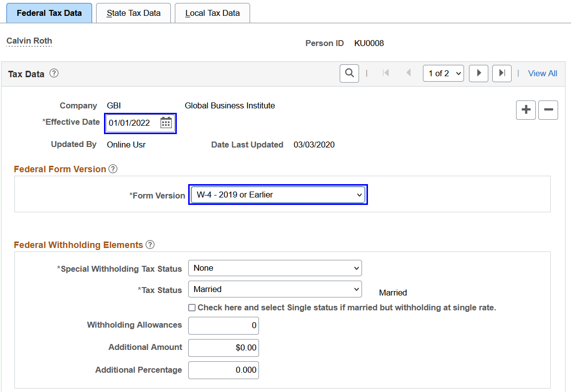Click the Tax Data search magnifier icon
571x392 pixels.
pos(349,73)
